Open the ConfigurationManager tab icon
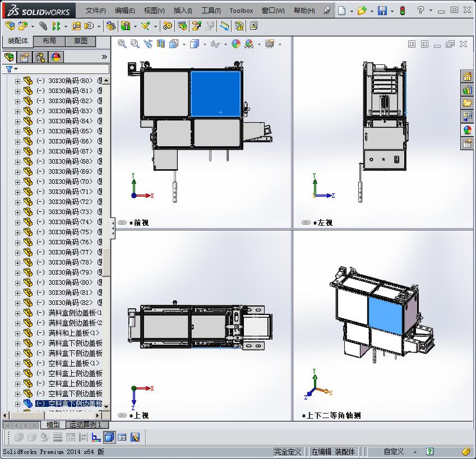The image size is (476, 459). (40, 57)
